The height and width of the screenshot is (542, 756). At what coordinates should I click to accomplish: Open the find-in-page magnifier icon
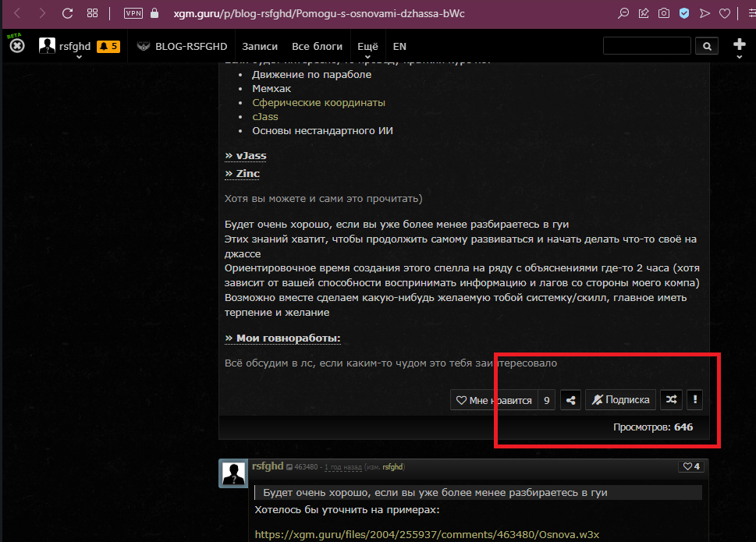623,13
